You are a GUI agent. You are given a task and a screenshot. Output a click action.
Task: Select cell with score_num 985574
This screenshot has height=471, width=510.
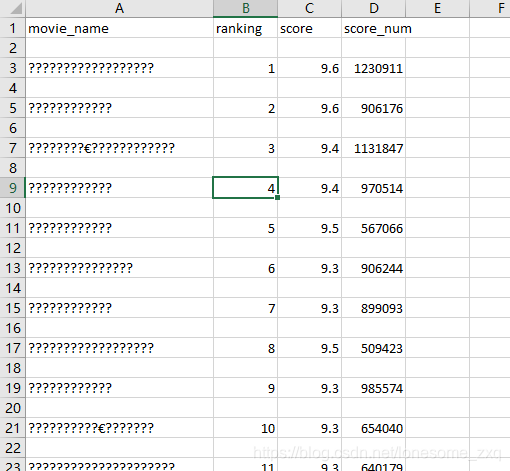[373, 388]
